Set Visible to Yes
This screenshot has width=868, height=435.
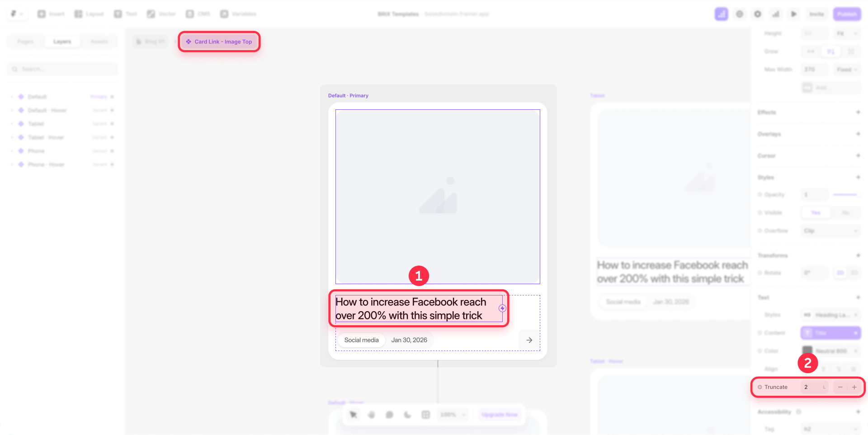coord(816,213)
